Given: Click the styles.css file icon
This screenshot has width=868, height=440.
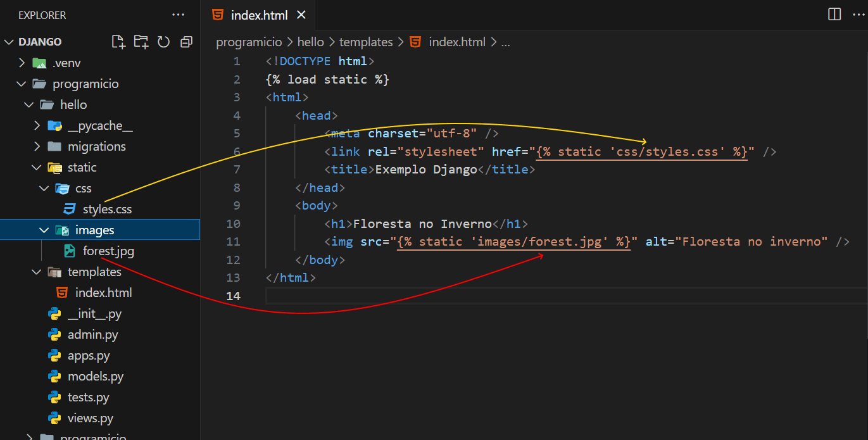Looking at the screenshot, I should (69, 209).
